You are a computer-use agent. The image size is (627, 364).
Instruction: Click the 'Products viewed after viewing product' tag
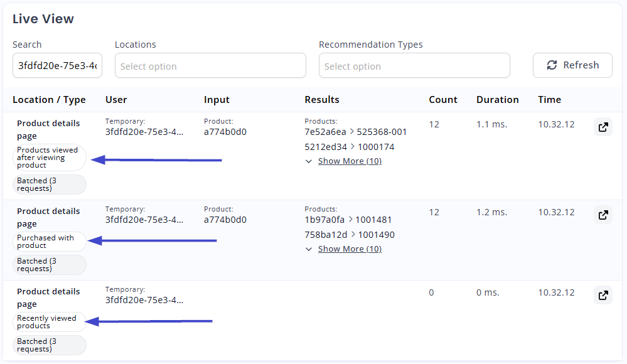pos(50,158)
